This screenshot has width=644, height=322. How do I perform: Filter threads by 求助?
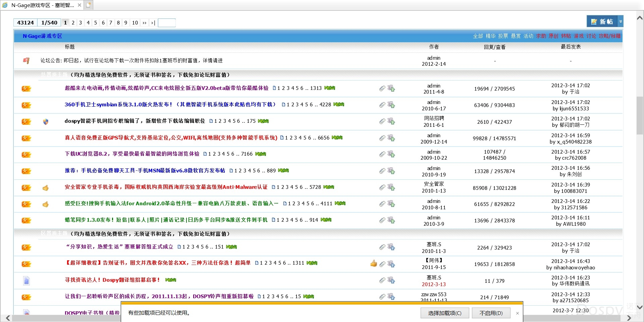coord(541,36)
